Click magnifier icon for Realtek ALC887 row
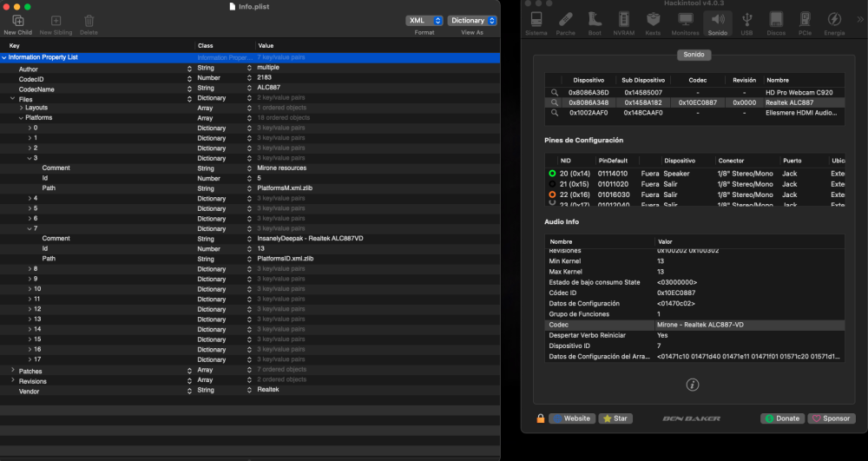 (554, 102)
